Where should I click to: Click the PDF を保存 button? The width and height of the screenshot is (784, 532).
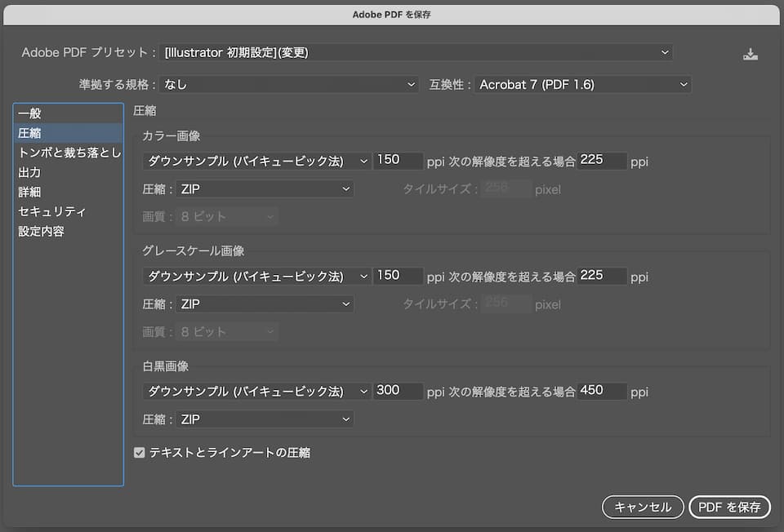pos(729,507)
